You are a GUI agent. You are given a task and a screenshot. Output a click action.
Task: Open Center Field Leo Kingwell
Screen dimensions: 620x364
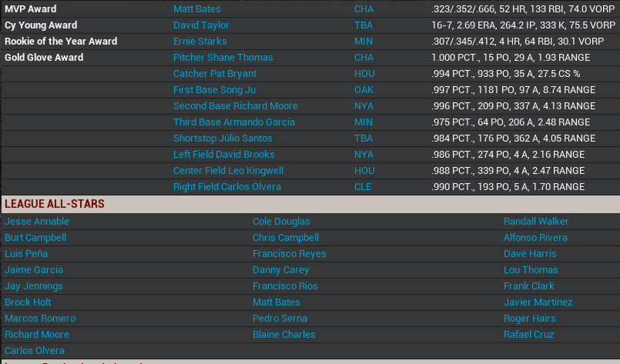click(x=228, y=171)
